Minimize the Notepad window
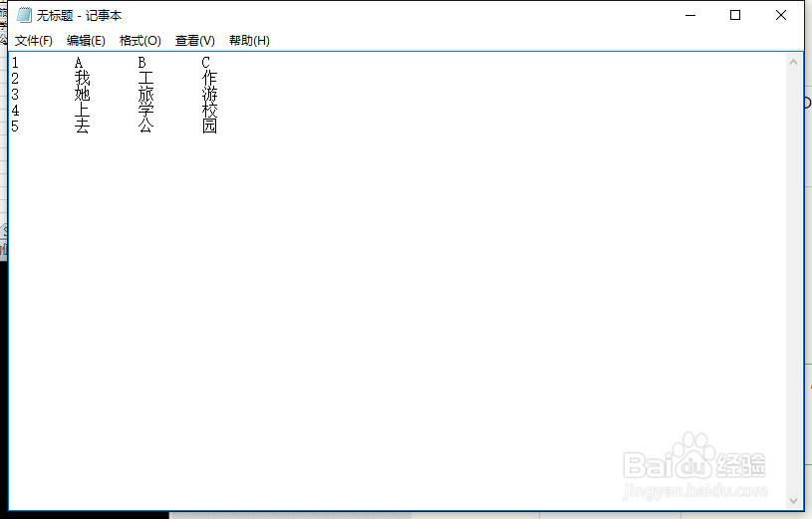Viewport: 812px width, 519px height. [x=690, y=15]
